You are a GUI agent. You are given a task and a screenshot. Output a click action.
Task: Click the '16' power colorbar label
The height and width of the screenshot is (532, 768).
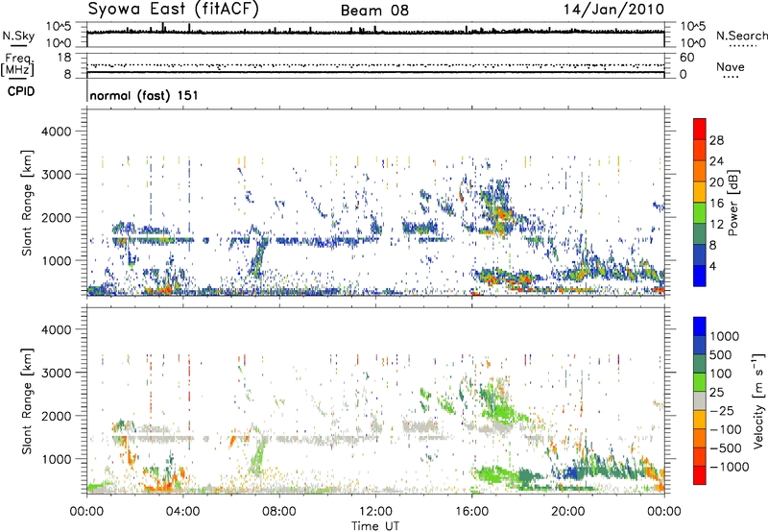[716, 203]
